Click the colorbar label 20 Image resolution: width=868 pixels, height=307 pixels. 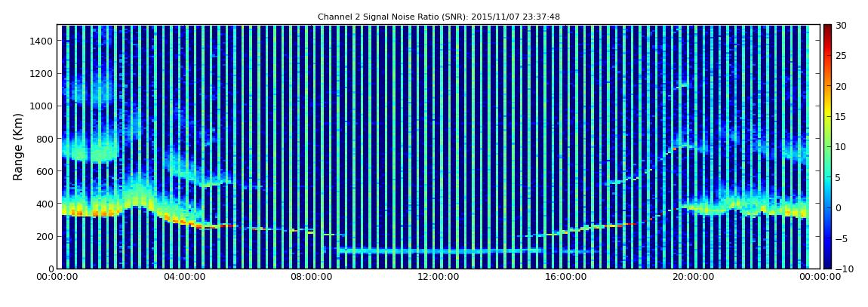coord(842,86)
